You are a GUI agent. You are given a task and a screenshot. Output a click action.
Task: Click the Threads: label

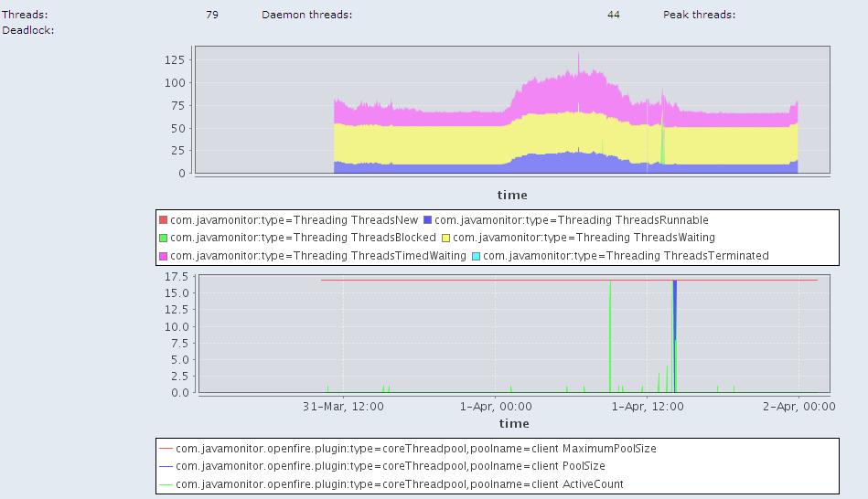click(25, 15)
